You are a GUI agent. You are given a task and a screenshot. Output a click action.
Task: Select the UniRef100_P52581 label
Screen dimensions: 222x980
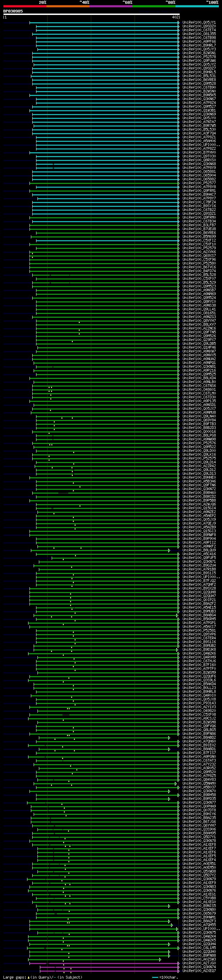click(199, 630)
